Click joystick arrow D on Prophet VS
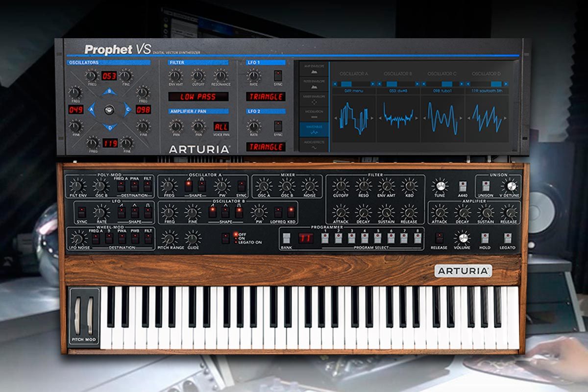 pyautogui.click(x=109, y=127)
